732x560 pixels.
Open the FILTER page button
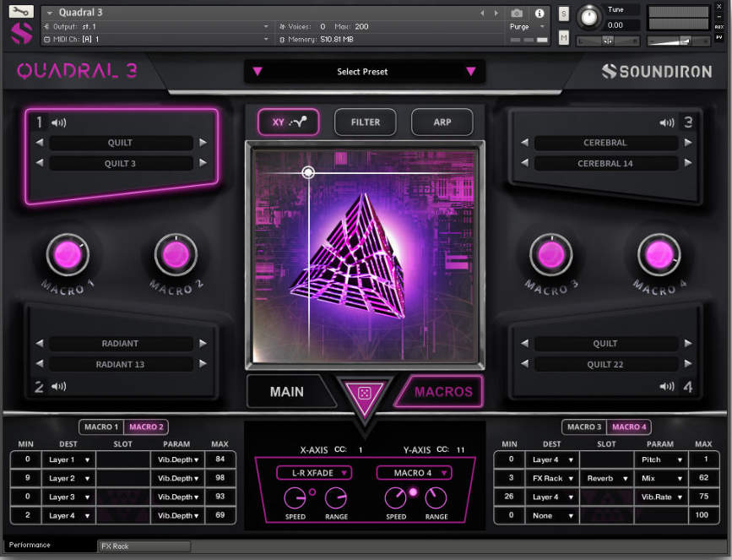click(x=365, y=122)
